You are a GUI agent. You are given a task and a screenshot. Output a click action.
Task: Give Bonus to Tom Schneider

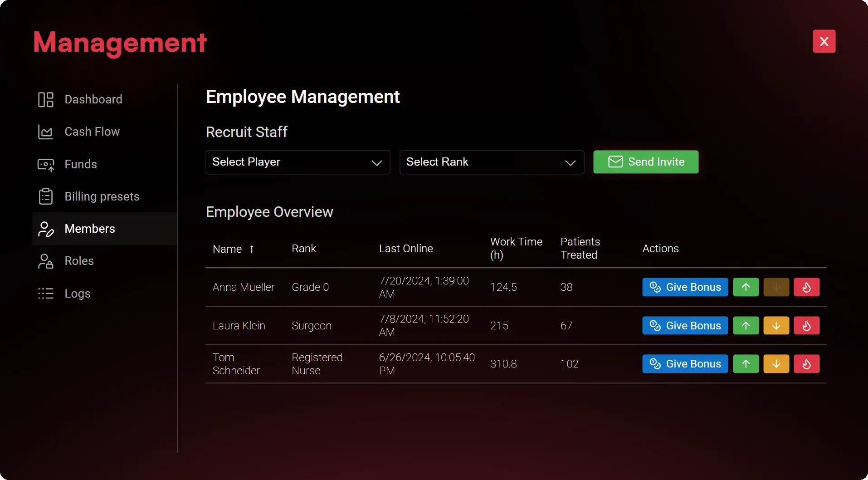[684, 363]
